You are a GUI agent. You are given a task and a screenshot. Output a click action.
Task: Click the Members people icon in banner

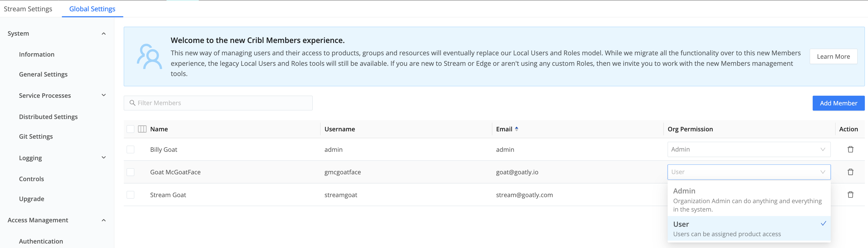(x=149, y=57)
